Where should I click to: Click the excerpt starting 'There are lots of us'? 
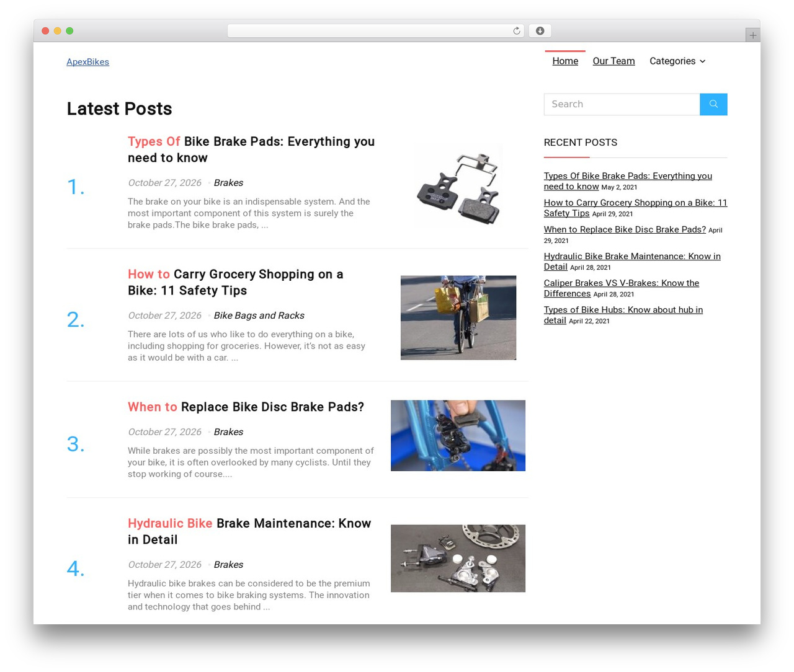point(247,346)
